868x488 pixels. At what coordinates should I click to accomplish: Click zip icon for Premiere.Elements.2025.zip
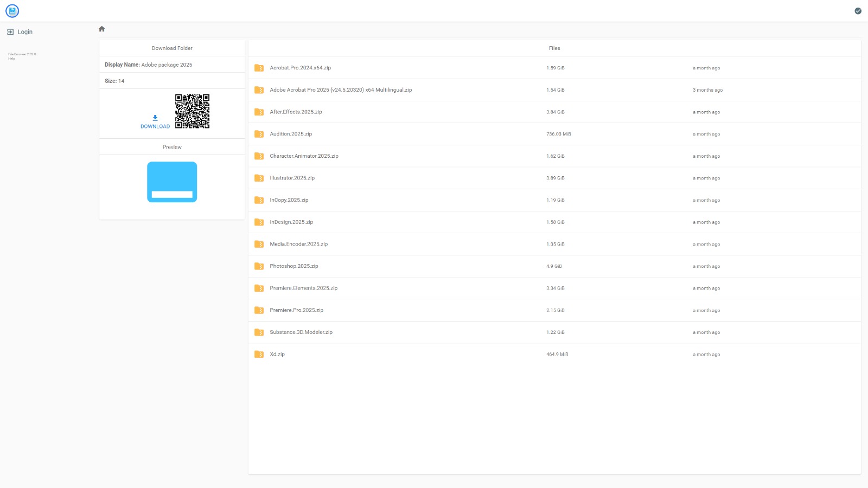259,288
